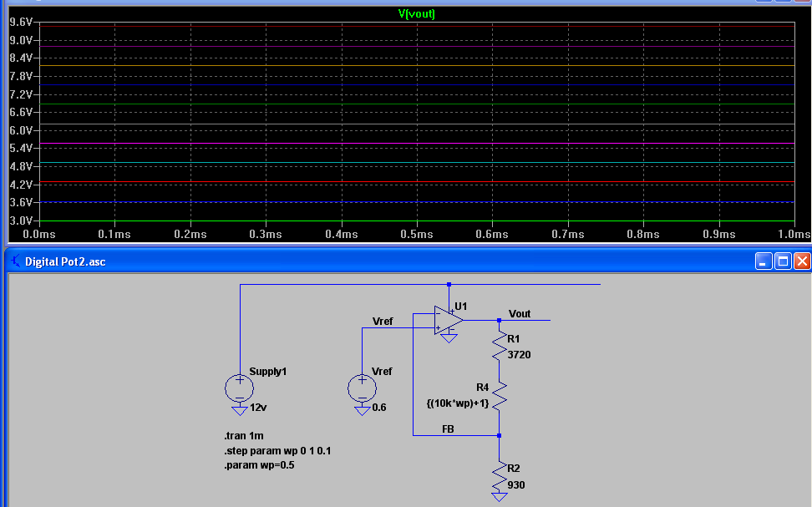Click the .param wp=0.5 directive
812x507 pixels.
(x=260, y=465)
